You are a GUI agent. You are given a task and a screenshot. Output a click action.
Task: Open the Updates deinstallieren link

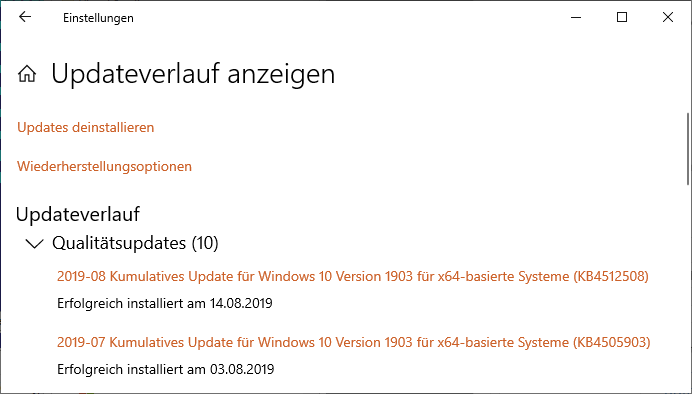tap(86, 128)
